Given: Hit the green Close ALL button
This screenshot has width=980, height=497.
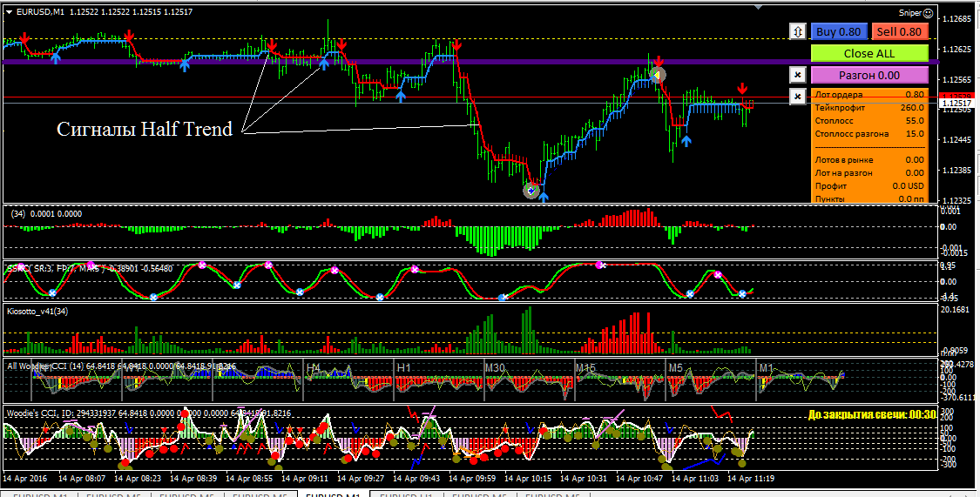Looking at the screenshot, I should click(x=868, y=53).
